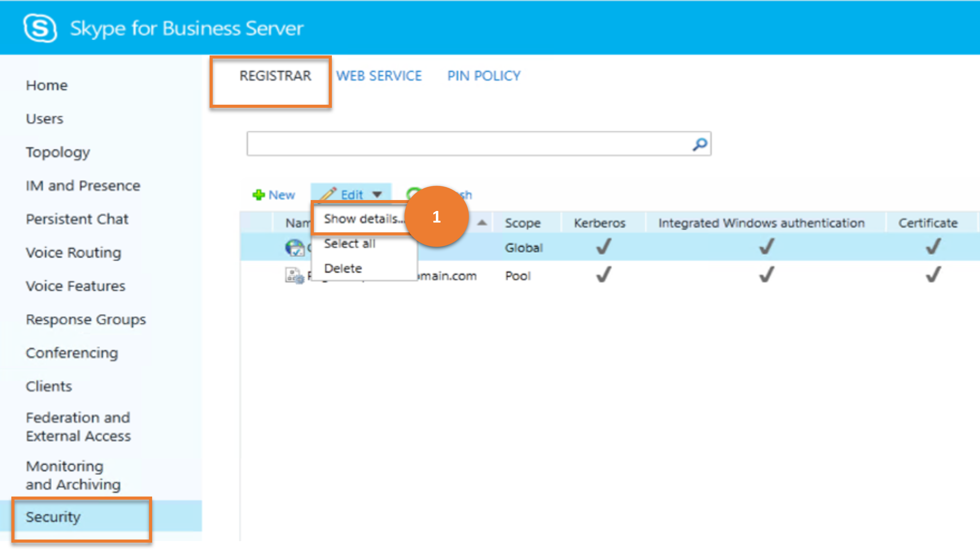
Task: Click Kerberos checkmark in Global row
Action: pyautogui.click(x=604, y=246)
